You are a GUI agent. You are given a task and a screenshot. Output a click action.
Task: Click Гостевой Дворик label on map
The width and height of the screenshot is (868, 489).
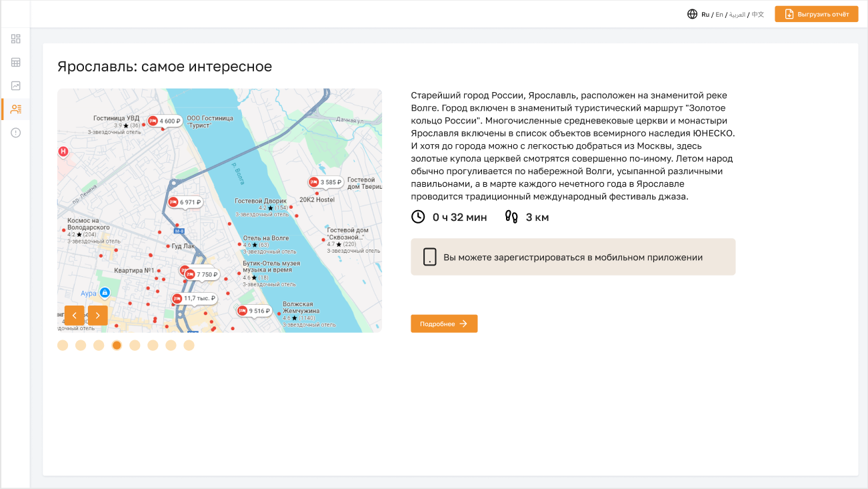point(261,201)
